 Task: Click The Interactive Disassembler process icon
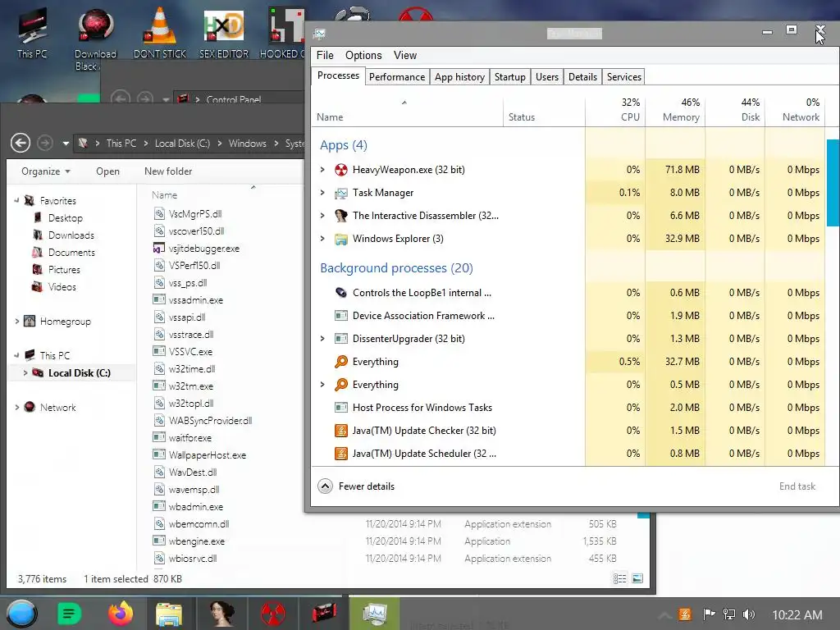340,216
